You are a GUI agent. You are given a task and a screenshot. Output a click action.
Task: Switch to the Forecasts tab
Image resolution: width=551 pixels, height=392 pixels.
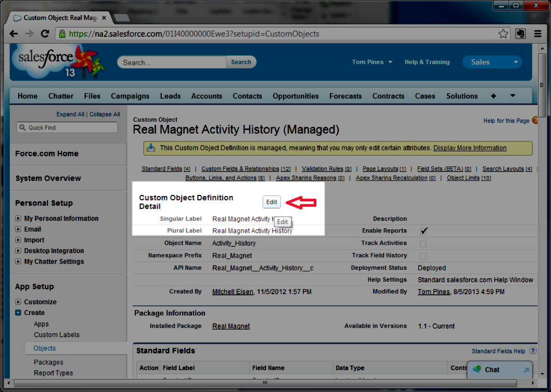click(345, 96)
